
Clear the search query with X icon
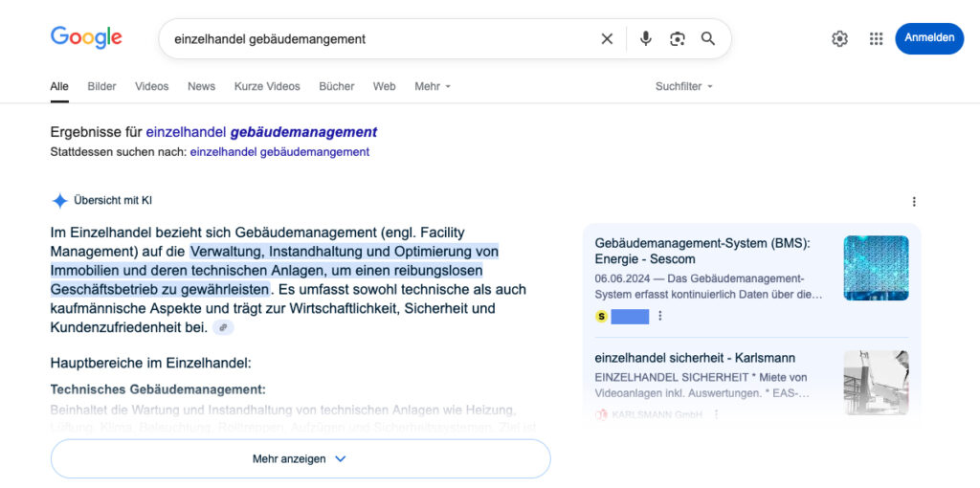[x=607, y=38]
